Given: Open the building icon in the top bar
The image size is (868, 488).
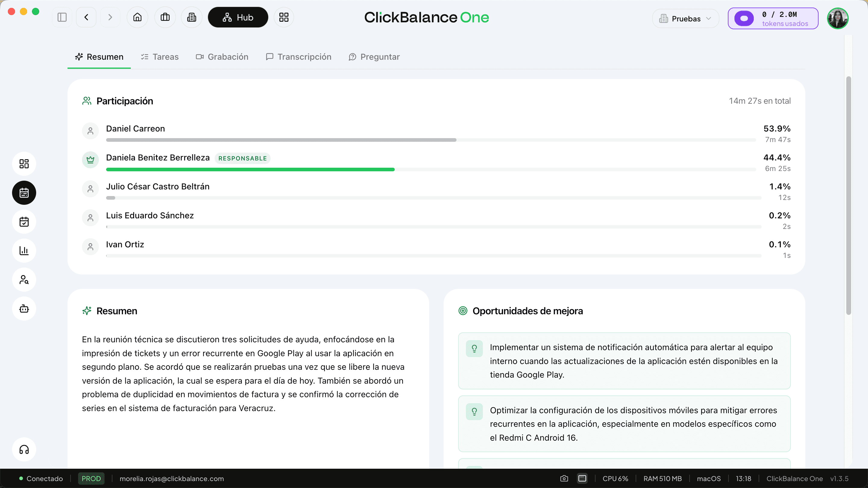Looking at the screenshot, I should tap(192, 17).
